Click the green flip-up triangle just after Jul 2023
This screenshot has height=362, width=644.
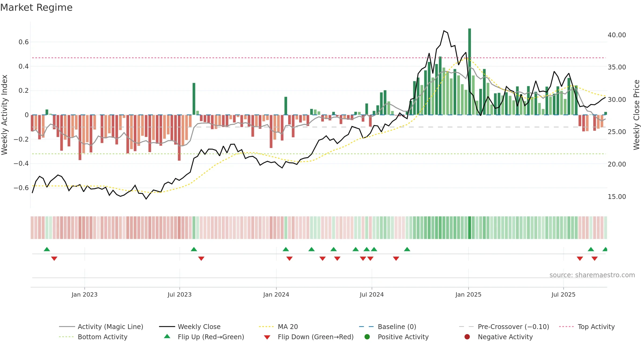point(194,249)
